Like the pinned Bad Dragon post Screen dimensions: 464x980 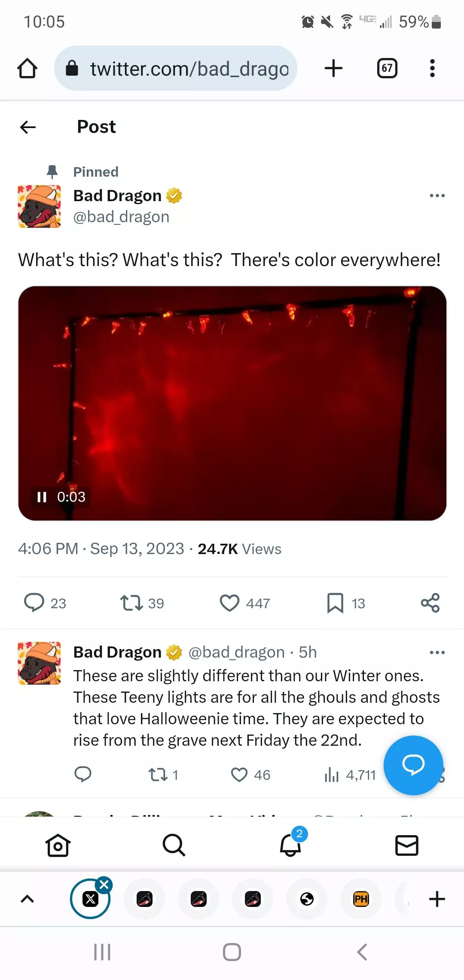coord(230,603)
